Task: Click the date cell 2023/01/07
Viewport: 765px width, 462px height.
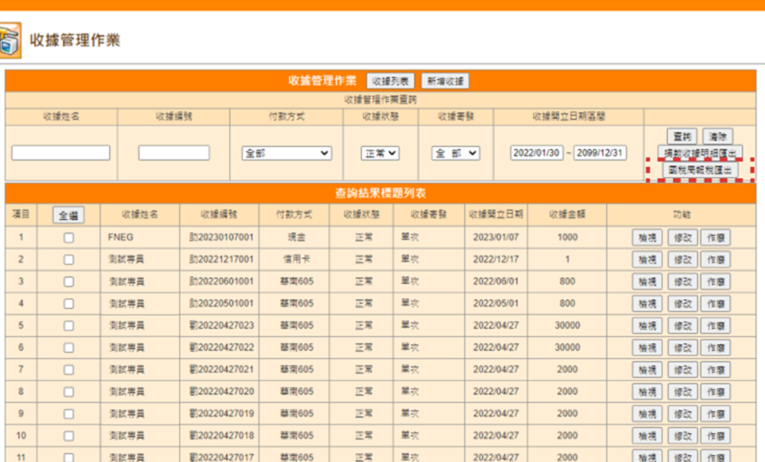Action: click(x=496, y=237)
